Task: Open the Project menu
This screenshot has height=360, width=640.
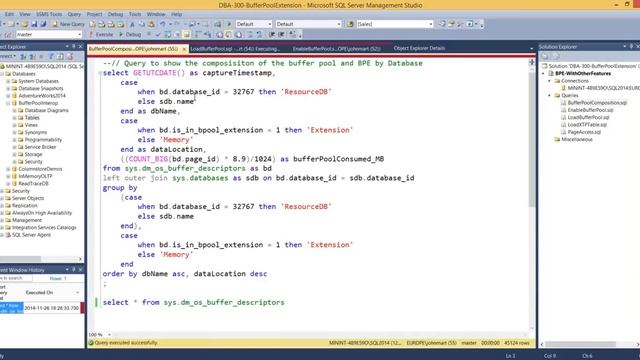Action: [x=94, y=14]
